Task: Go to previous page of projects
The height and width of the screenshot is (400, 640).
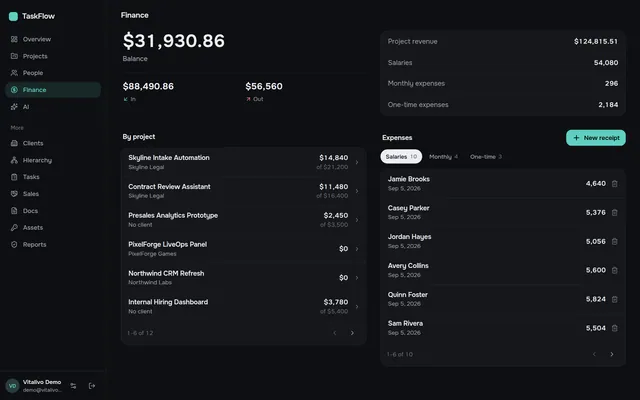Action: point(335,333)
